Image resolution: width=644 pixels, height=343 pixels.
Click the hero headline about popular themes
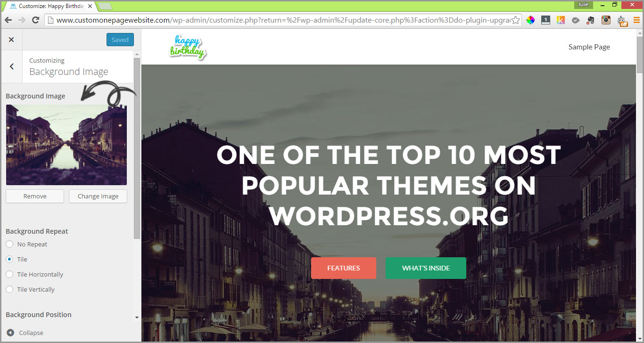coord(389,185)
